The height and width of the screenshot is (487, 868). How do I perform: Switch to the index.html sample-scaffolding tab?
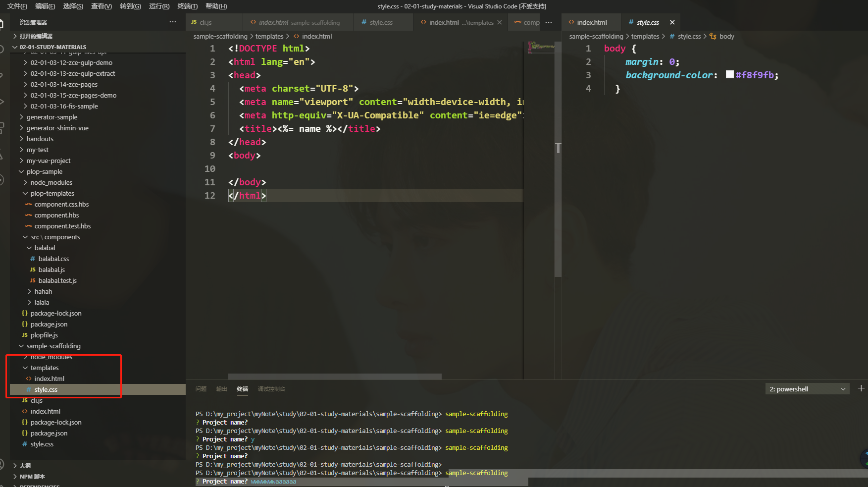tap(299, 22)
